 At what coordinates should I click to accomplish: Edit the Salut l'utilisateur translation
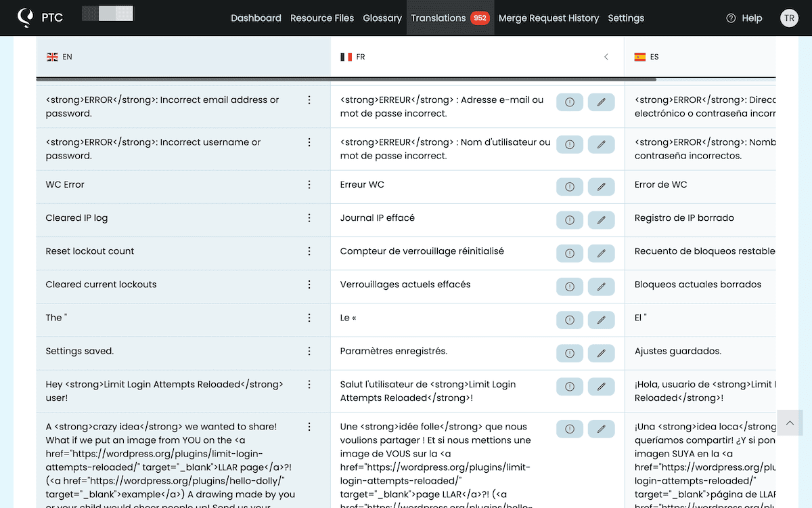(x=601, y=386)
